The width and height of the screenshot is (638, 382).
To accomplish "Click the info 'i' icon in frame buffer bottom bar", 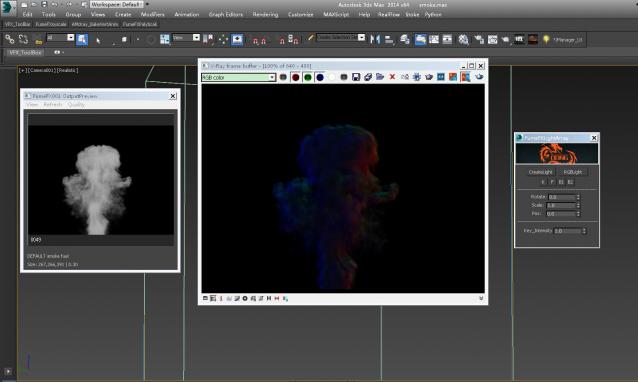I will pyautogui.click(x=221, y=299).
